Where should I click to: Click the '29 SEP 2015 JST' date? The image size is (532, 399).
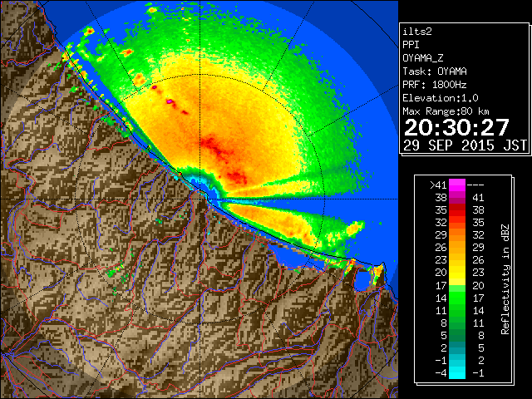point(465,145)
